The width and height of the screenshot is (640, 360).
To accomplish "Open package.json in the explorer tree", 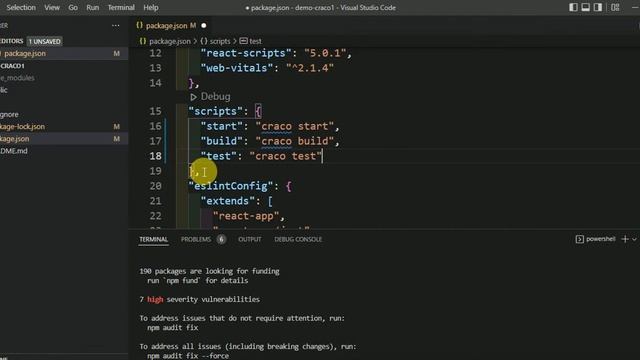I will click(15, 139).
